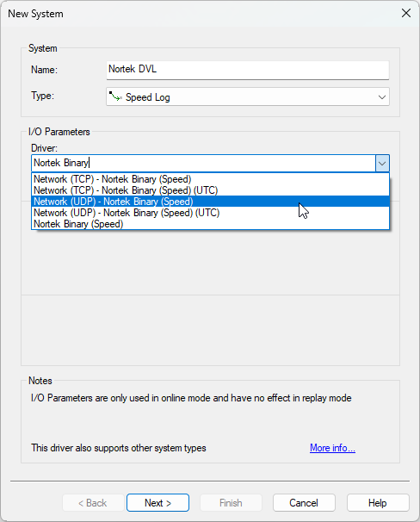420x522 pixels.
Task: Collapse the Driver list with its arrow
Action: [x=382, y=164]
